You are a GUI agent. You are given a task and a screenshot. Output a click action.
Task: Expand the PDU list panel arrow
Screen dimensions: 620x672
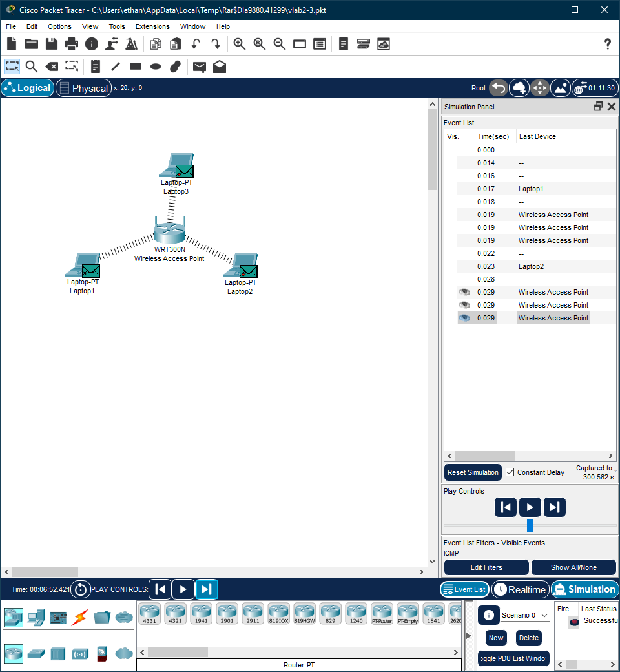click(469, 636)
